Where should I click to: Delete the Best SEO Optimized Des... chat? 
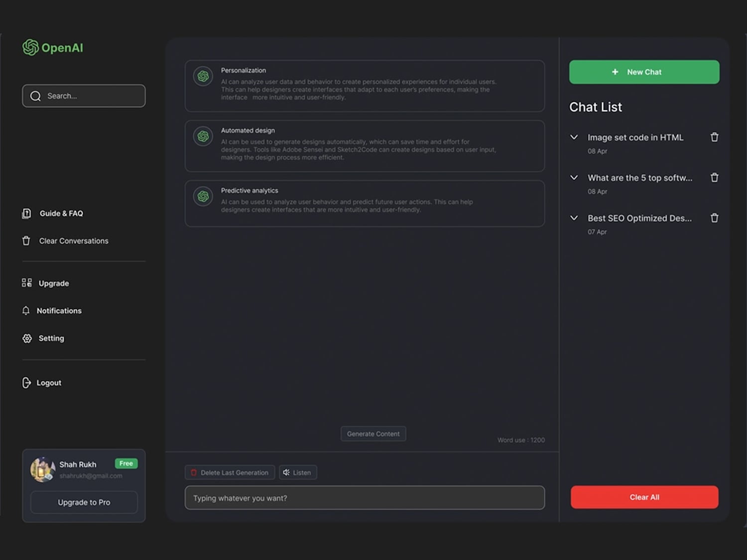click(x=715, y=218)
